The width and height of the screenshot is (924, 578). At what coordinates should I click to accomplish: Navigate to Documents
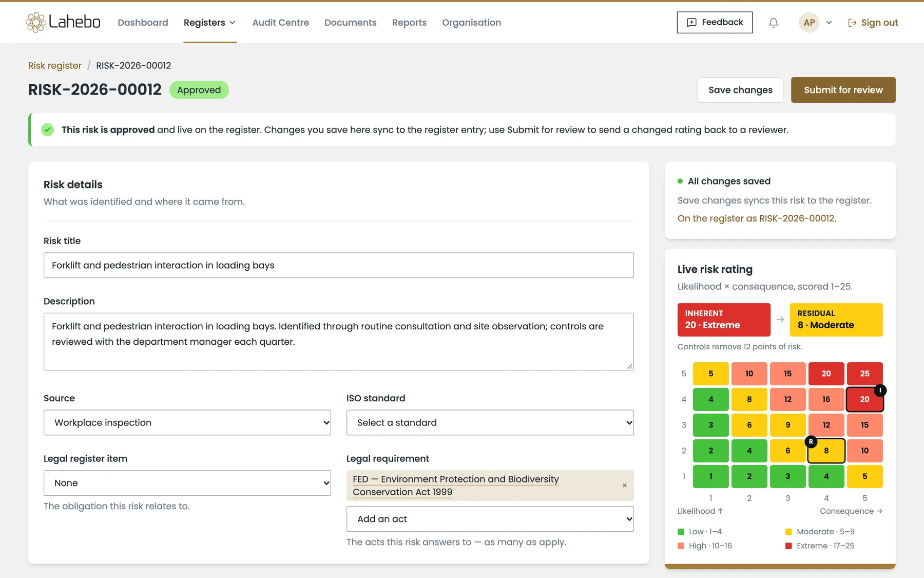tap(351, 23)
